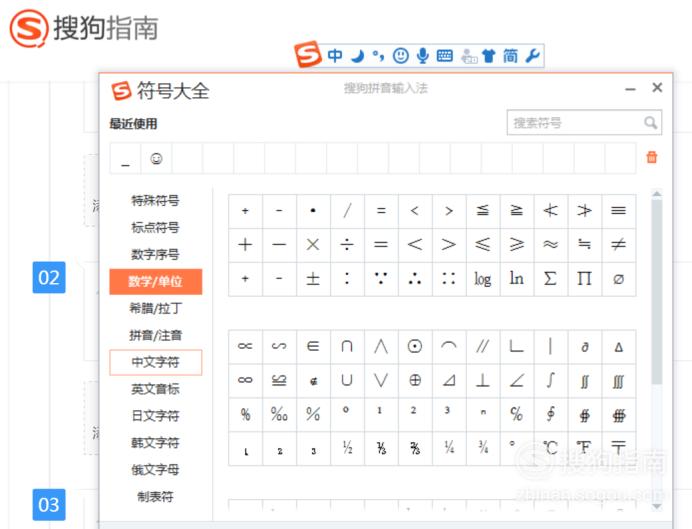Toggle Chinese/English mode 中 on toolbar
The image size is (692, 529).
(x=335, y=56)
